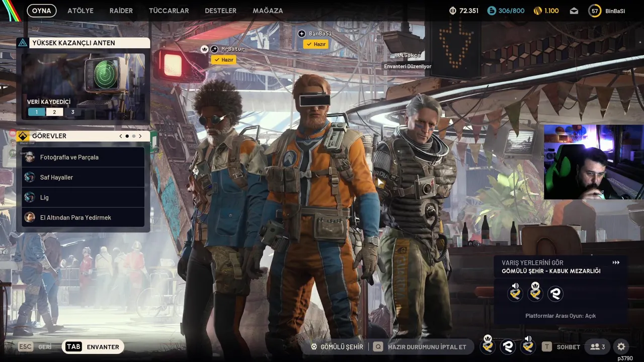Open the quest Lig

click(x=83, y=197)
